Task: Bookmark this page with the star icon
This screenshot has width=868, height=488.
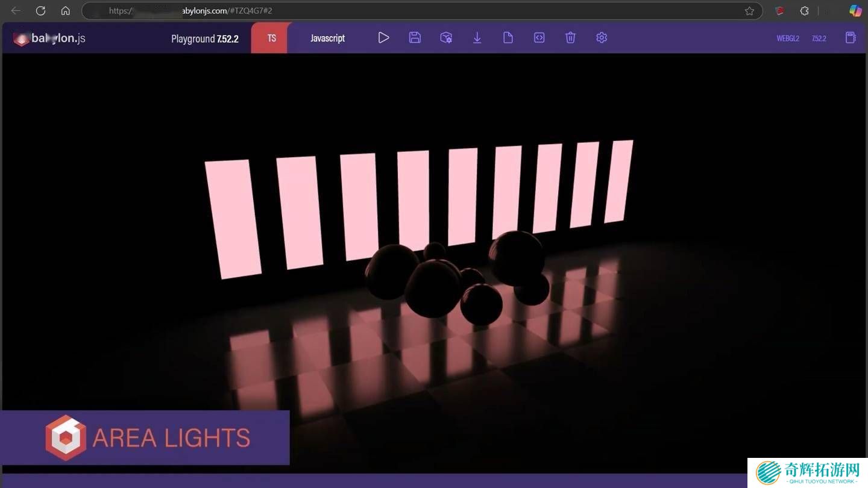Action: point(749,11)
